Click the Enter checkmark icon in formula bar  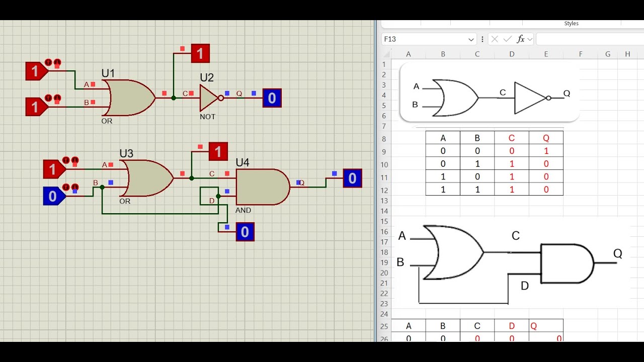[508, 39]
